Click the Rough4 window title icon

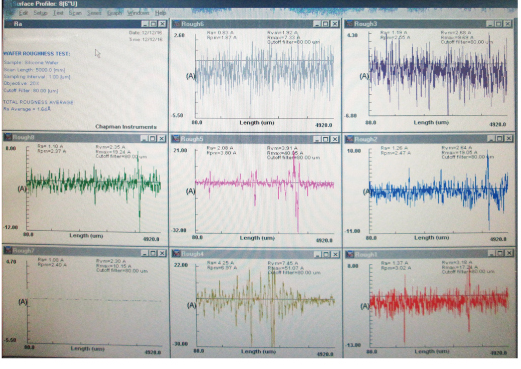[x=177, y=254]
